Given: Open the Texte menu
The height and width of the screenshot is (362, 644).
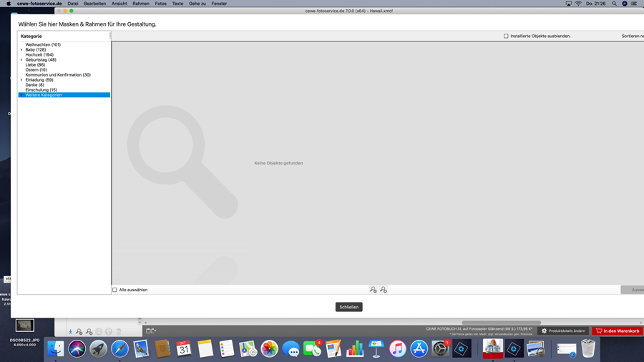Looking at the screenshot, I should coord(178,4).
